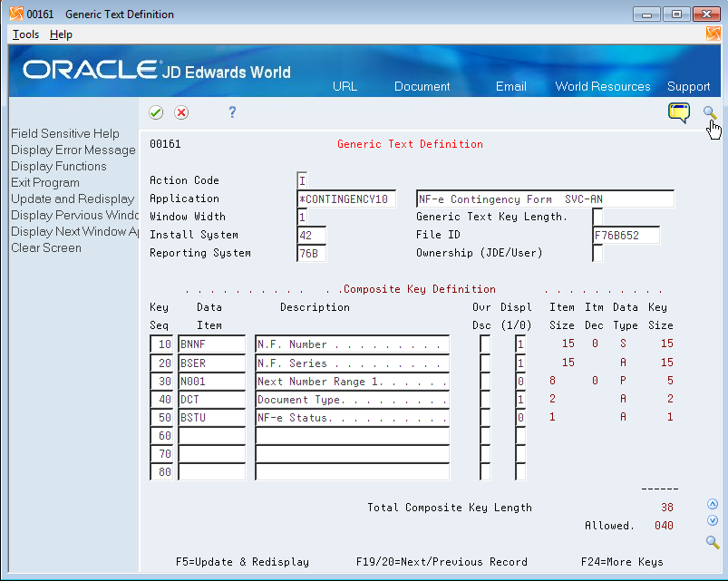
Task: Click the F24=More Keys text
Action: pos(622,562)
